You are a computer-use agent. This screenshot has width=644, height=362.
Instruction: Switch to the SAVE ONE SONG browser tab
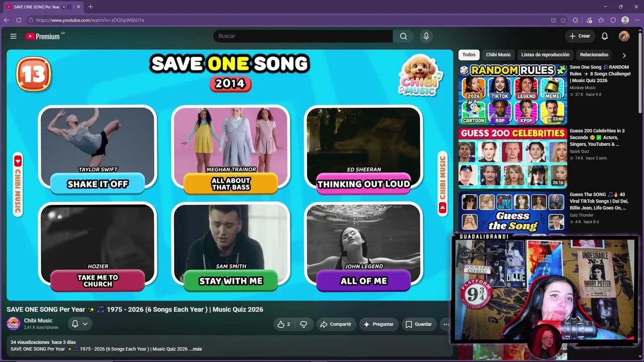tap(43, 7)
